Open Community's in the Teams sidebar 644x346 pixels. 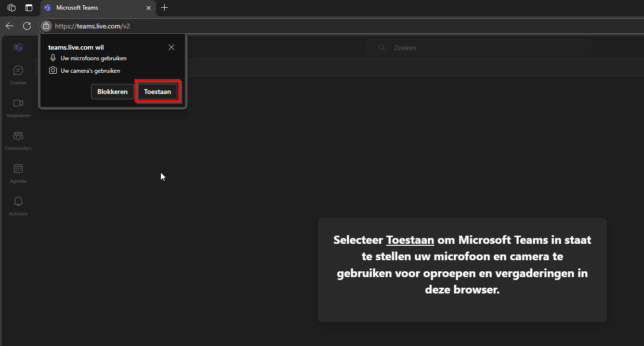tap(18, 141)
